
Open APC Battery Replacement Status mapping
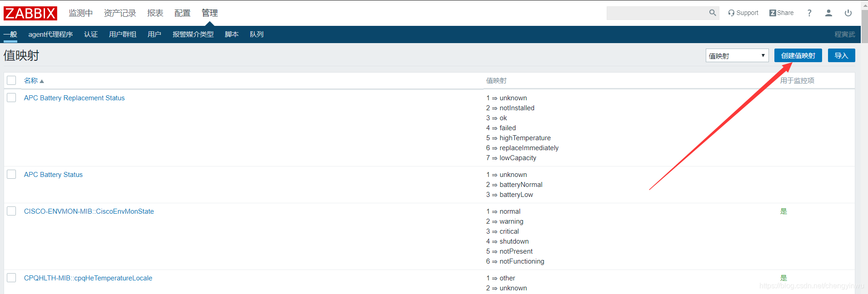[74, 98]
